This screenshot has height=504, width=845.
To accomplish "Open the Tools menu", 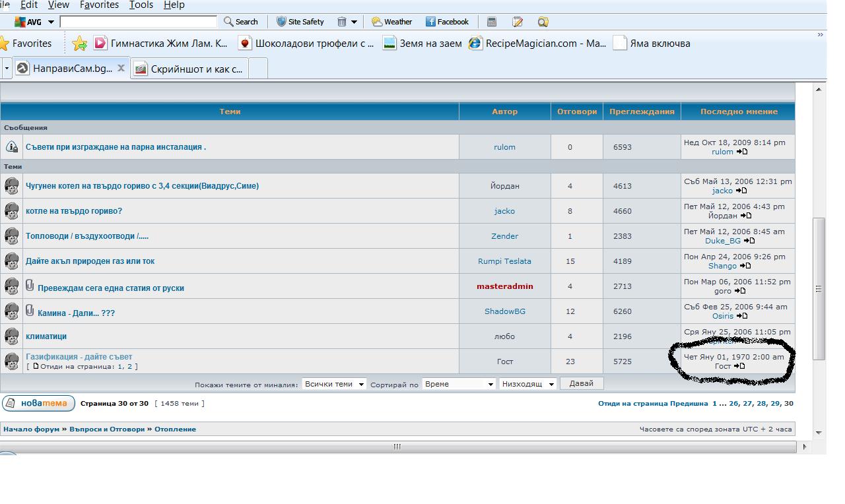I will (141, 5).
